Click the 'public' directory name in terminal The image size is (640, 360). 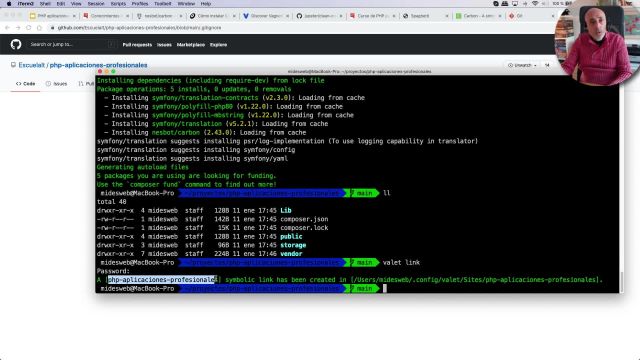click(291, 236)
